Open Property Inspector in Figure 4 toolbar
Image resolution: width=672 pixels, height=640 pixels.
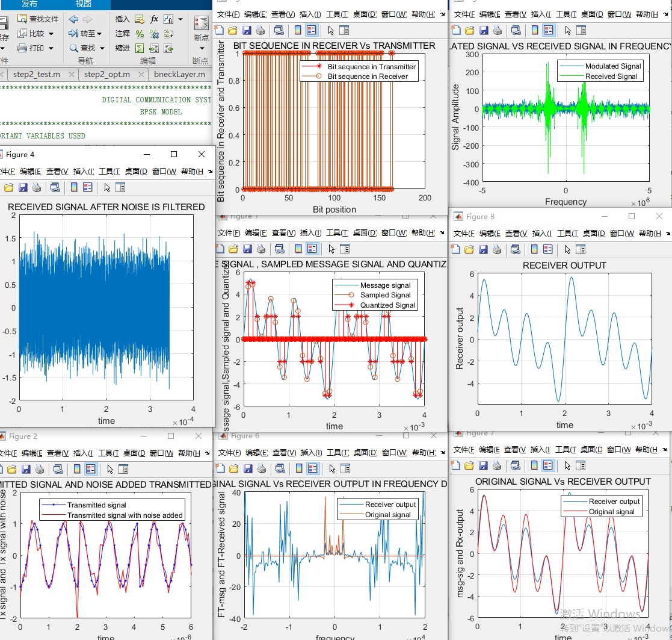(x=120, y=187)
